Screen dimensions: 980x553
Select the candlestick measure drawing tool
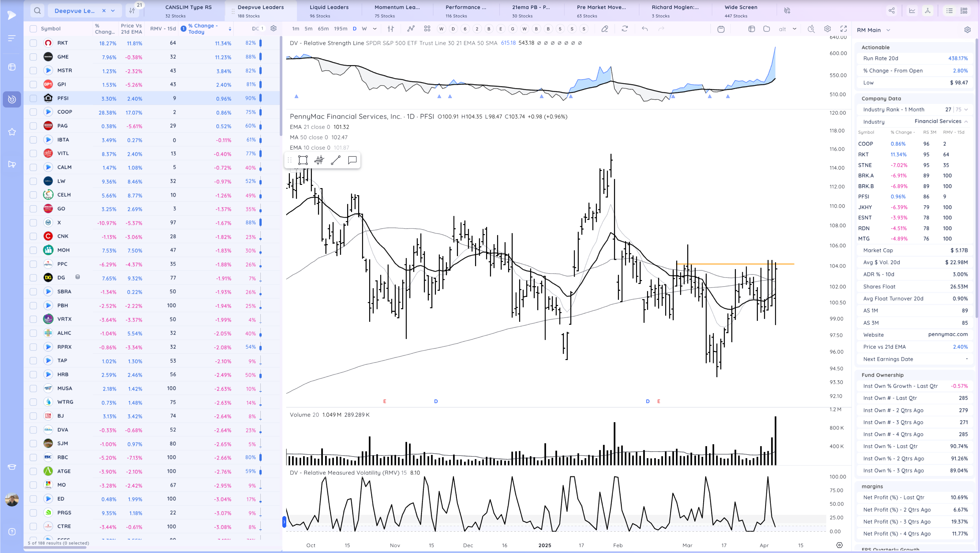pyautogui.click(x=319, y=160)
